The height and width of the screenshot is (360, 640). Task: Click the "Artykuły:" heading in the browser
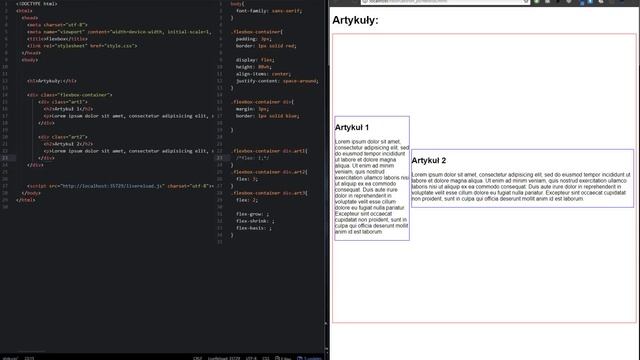[x=355, y=20]
